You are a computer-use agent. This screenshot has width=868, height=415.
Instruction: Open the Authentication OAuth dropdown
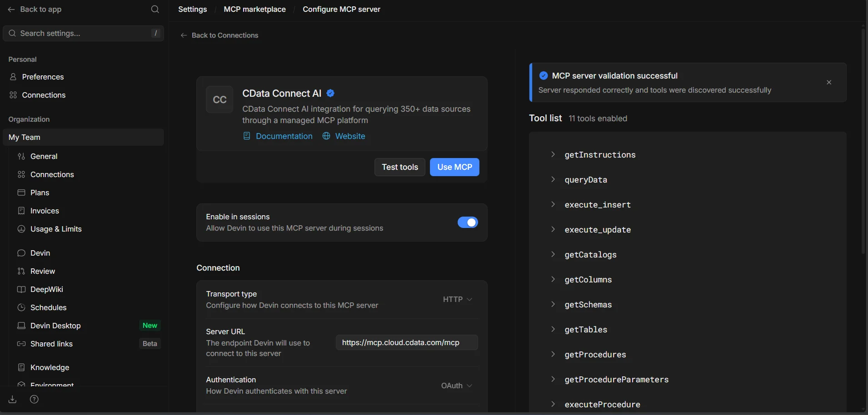coord(457,385)
